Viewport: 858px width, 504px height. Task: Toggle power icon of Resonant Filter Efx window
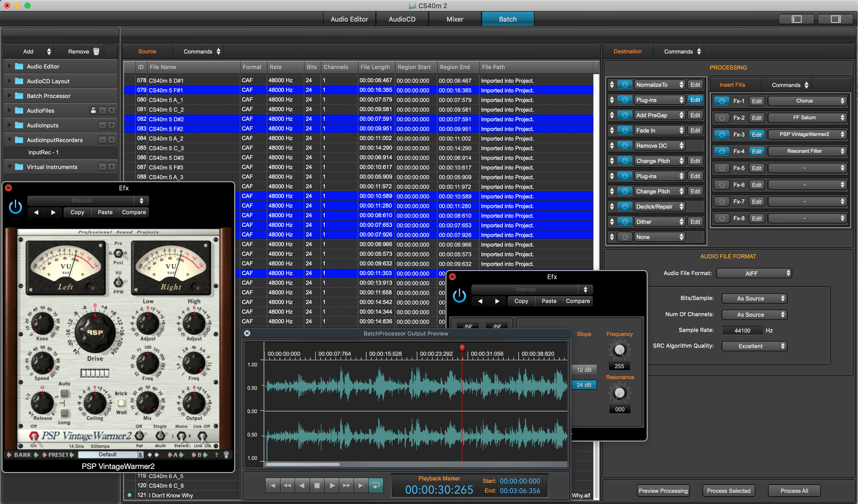(459, 296)
